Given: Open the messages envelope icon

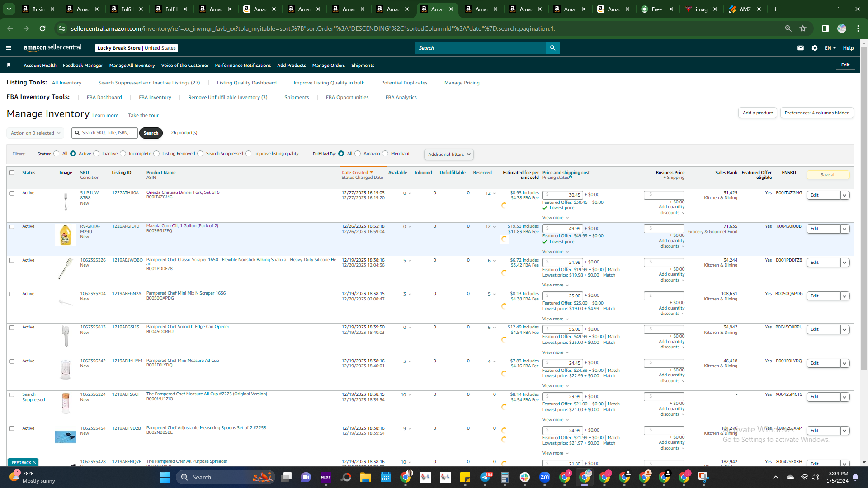Looking at the screenshot, I should (801, 48).
